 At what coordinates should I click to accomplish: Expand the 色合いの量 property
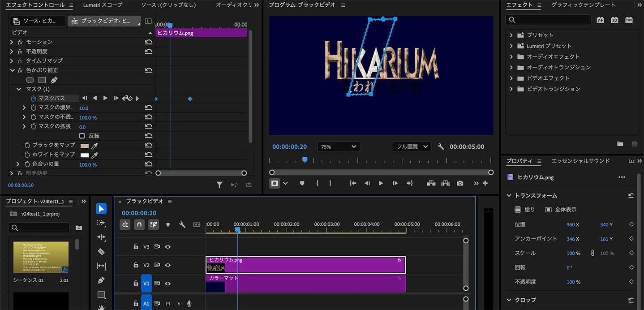pos(18,164)
